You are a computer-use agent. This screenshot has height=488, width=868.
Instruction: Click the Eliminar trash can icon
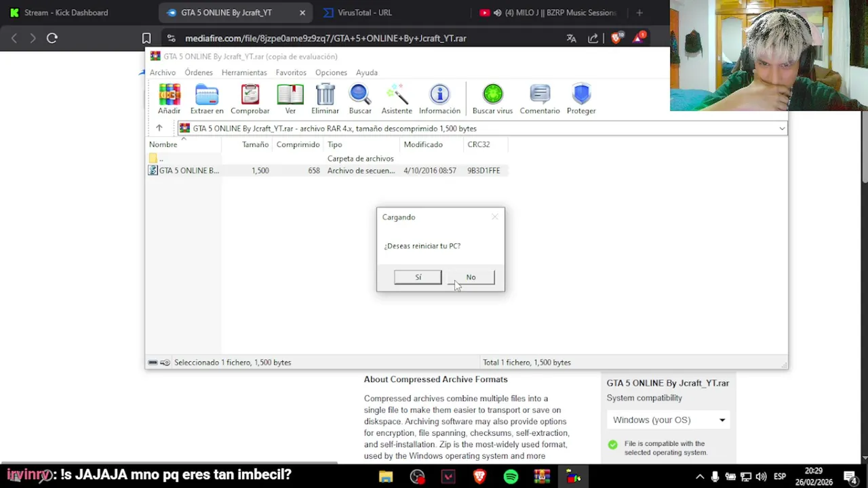tap(325, 99)
